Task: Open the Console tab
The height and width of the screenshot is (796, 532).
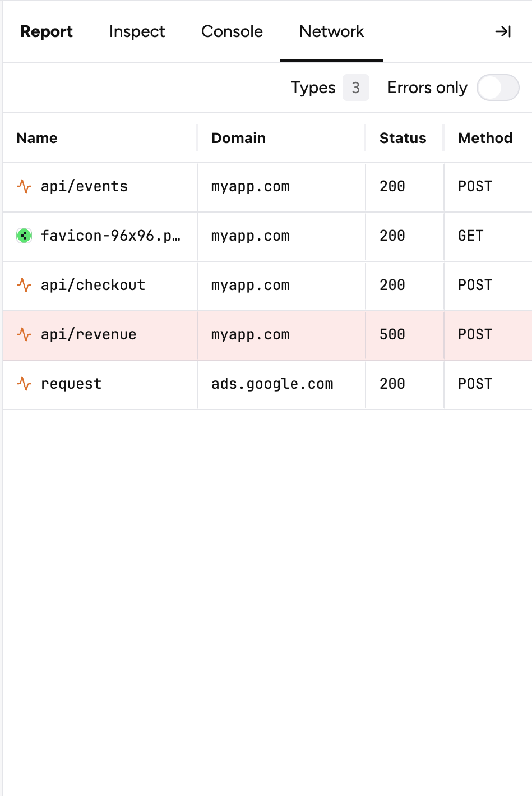Action: [232, 32]
